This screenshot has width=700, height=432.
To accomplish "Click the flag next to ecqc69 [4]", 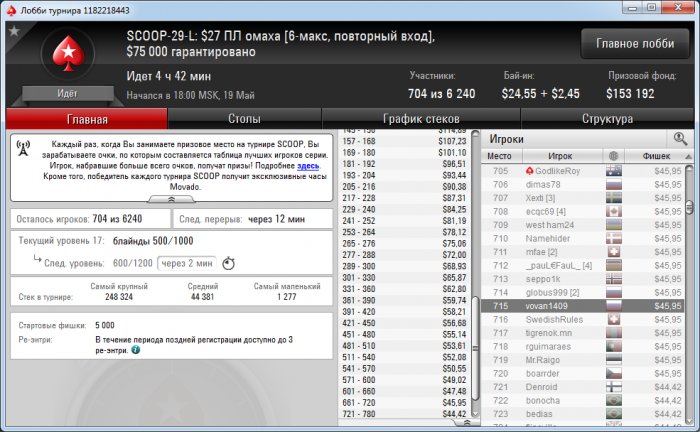I will [614, 212].
